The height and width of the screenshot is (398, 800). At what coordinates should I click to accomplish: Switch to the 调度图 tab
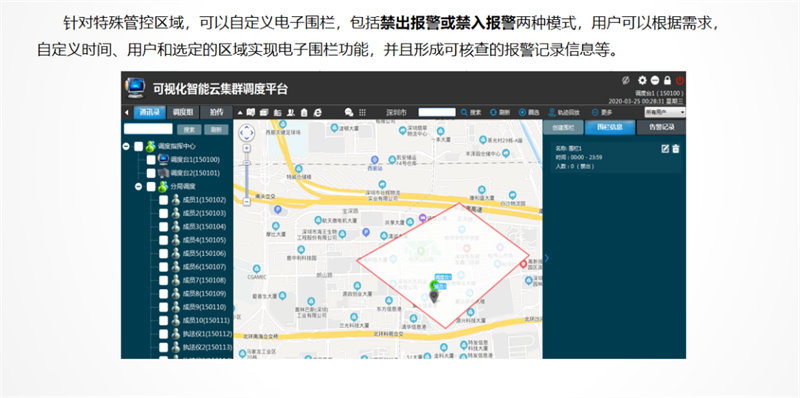tap(183, 112)
